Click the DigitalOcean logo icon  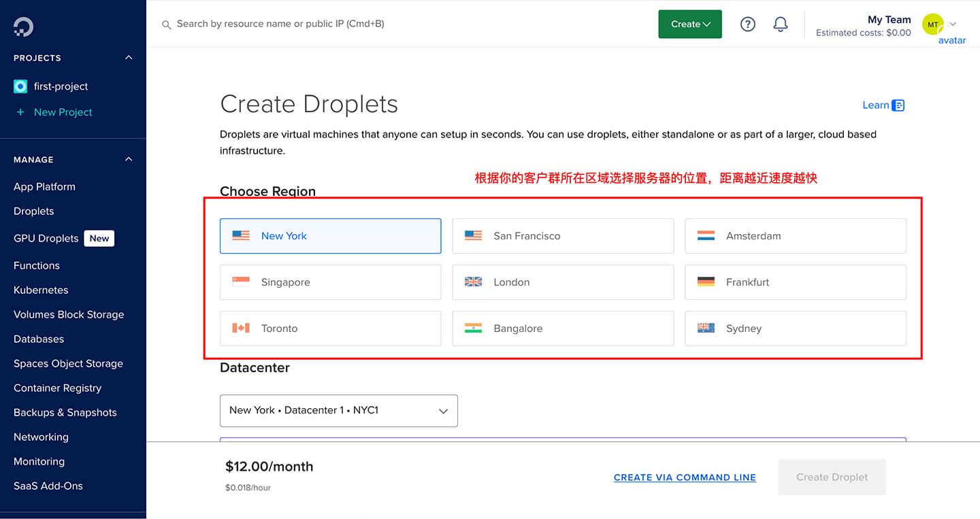[23, 27]
